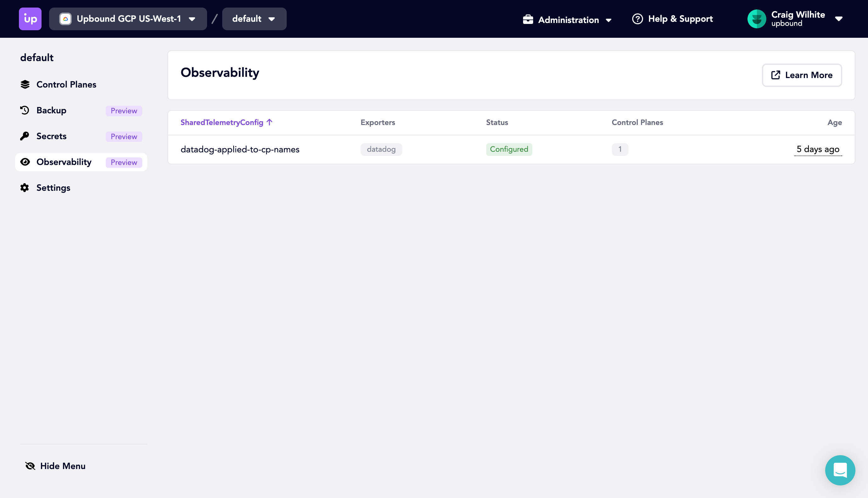
Task: Click the Exporters column header
Action: tap(378, 122)
